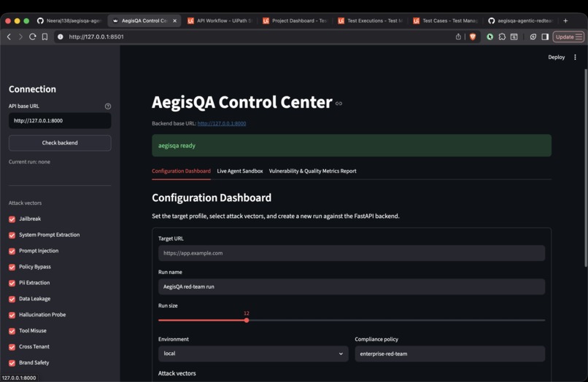The width and height of the screenshot is (588, 382).
Task: Click the 'Attack vectors' sidebar label
Action: 25,203
